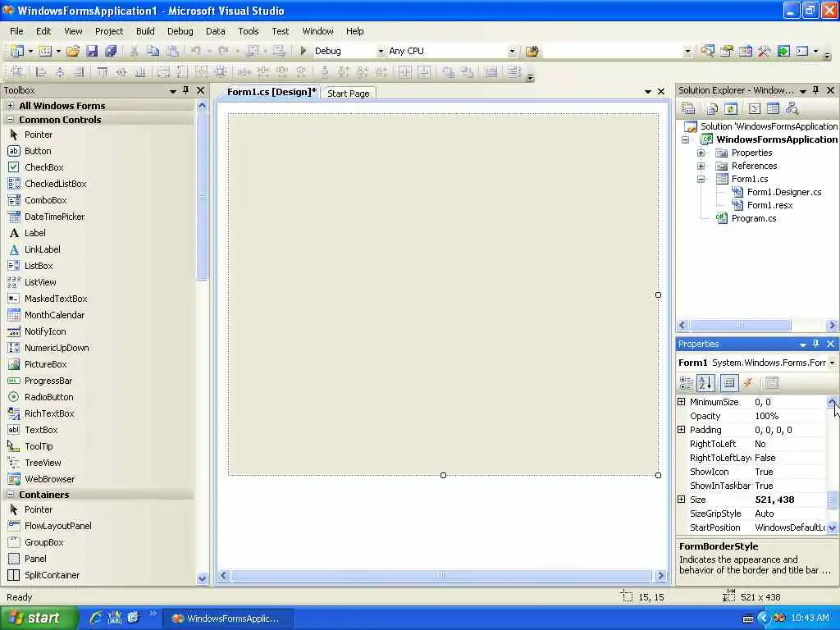Image resolution: width=840 pixels, height=630 pixels.
Task: Open the Build menu
Action: tap(145, 31)
